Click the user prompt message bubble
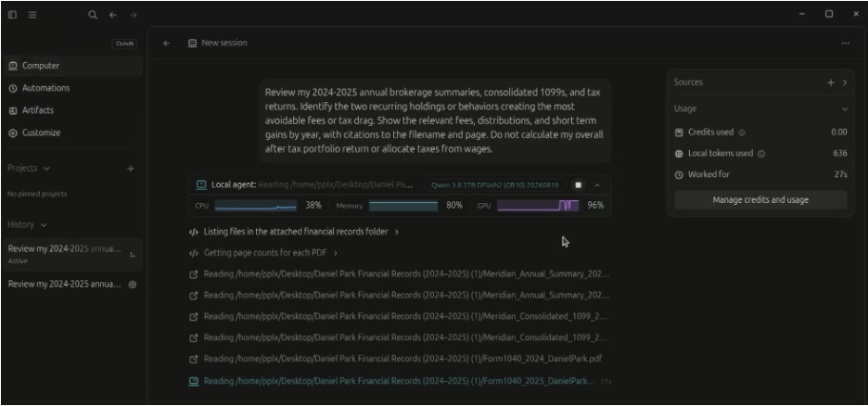The width and height of the screenshot is (868, 406). (435, 121)
